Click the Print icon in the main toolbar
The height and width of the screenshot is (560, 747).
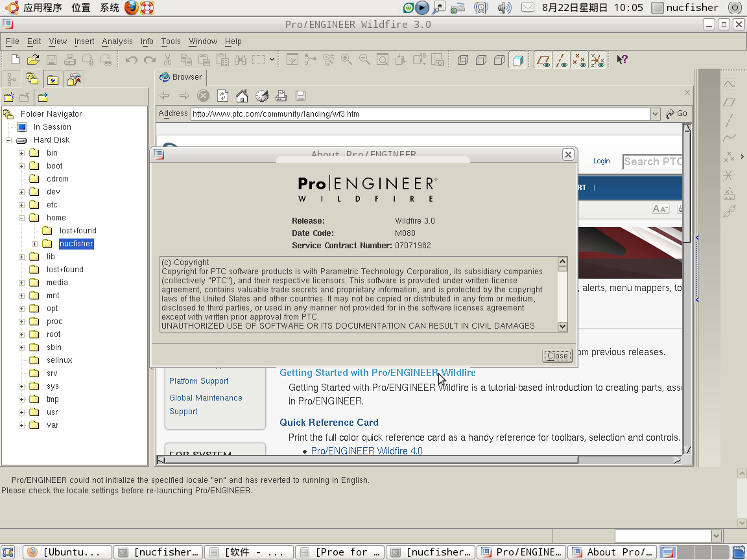coord(69,60)
